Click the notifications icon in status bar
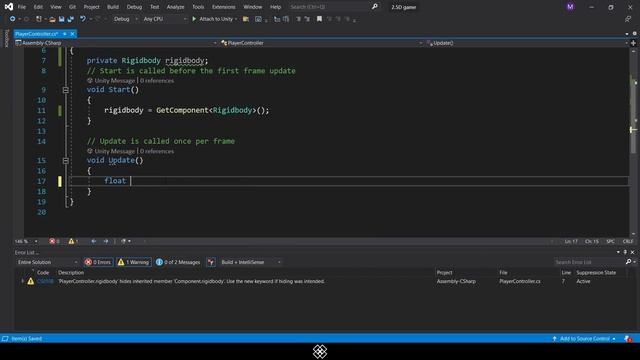The image size is (640, 360). 628,339
